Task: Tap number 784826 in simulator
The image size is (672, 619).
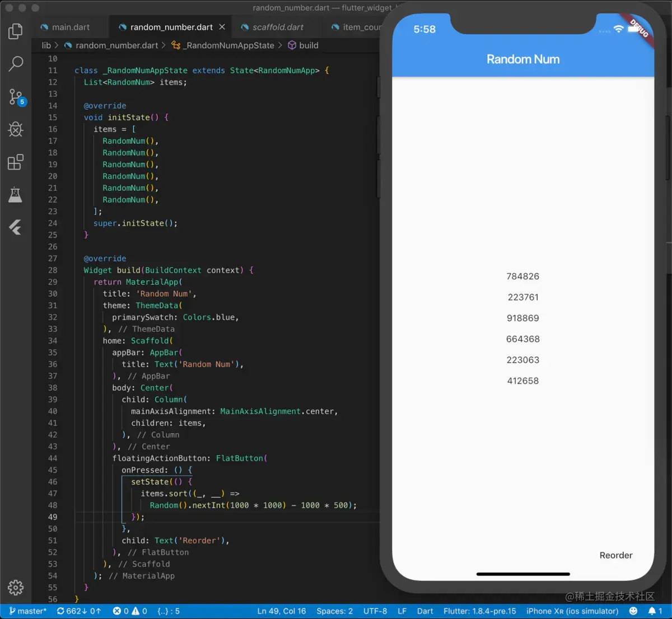Action: point(523,276)
